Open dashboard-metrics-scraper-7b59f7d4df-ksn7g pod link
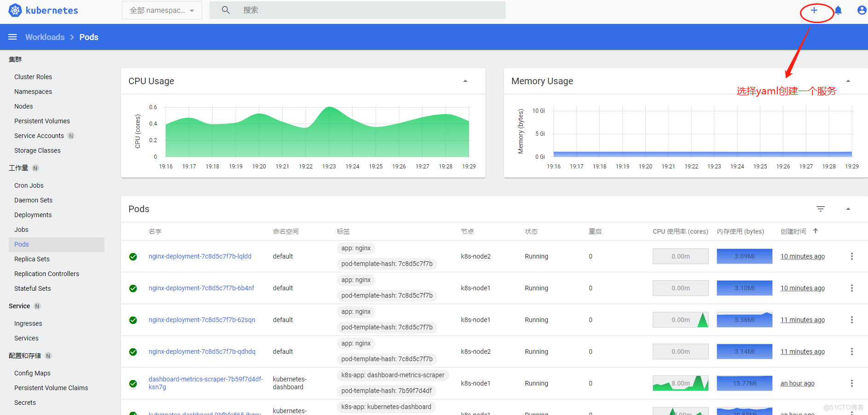The width and height of the screenshot is (868, 415). point(206,383)
